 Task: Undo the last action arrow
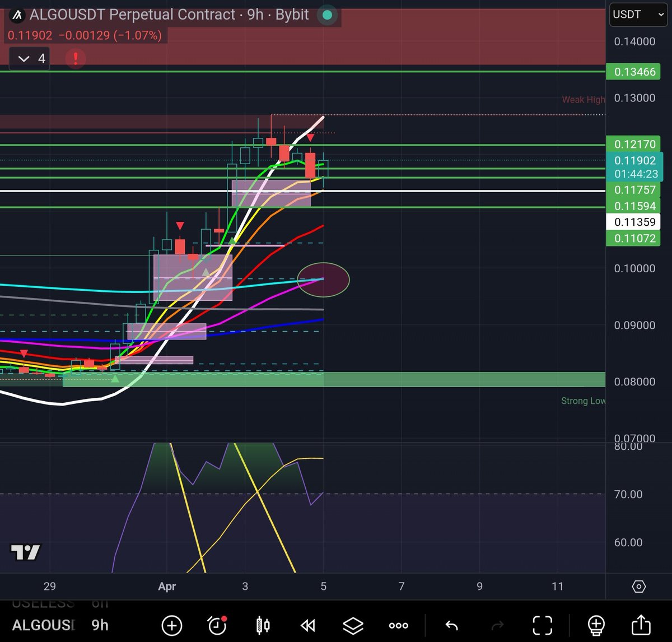tap(451, 625)
